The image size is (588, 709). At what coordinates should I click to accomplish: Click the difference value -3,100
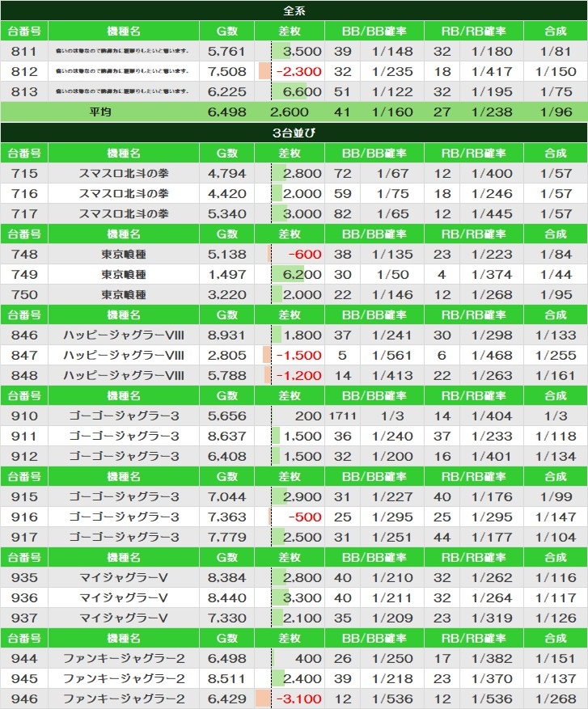click(298, 699)
